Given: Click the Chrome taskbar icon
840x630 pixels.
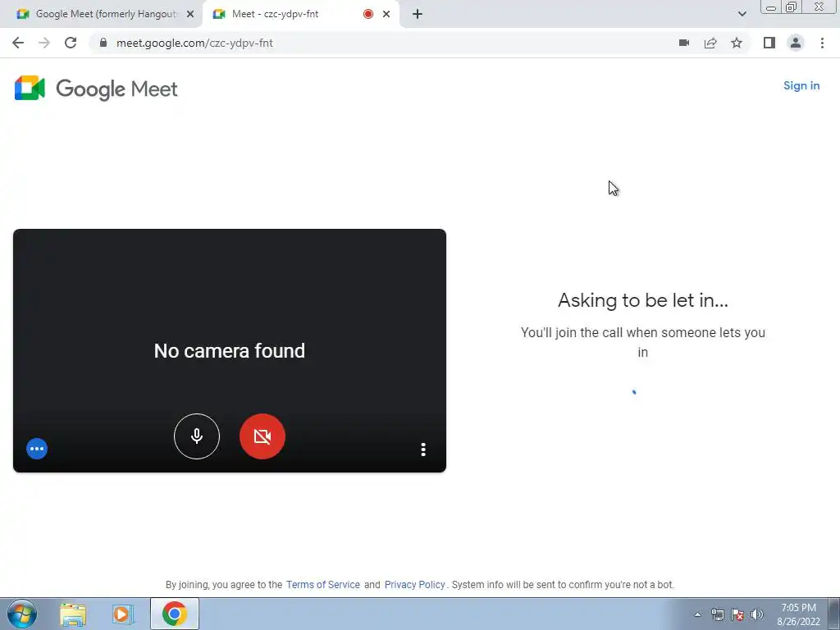Looking at the screenshot, I should 174,614.
